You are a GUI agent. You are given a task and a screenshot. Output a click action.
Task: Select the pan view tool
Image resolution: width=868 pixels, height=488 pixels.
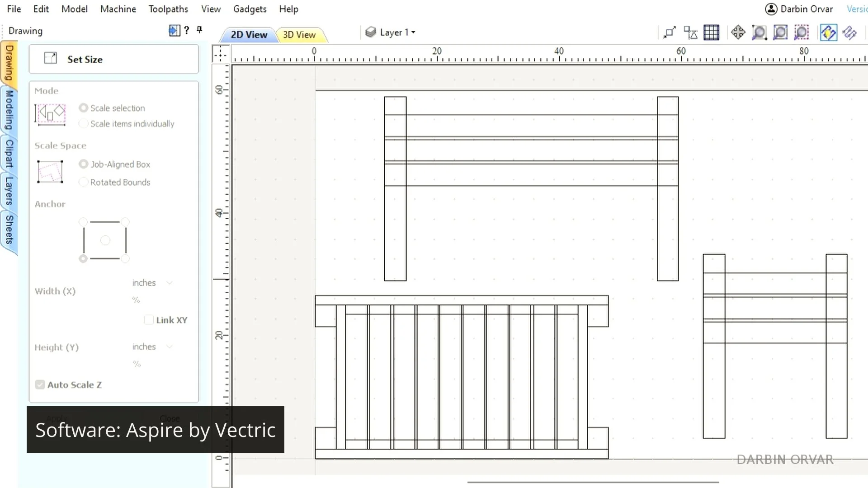(x=738, y=33)
